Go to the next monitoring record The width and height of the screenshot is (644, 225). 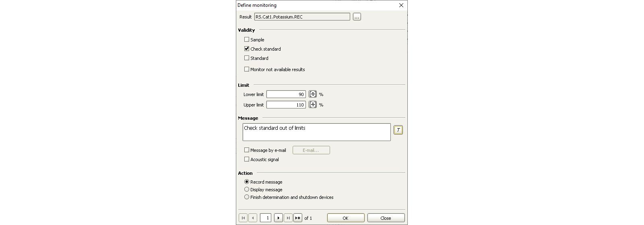[278, 218]
